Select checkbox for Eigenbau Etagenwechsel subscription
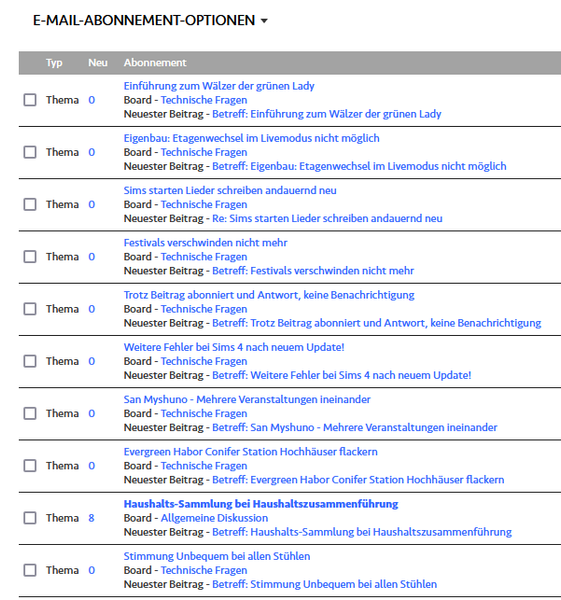Viewport: 561px width, 600px height. tap(30, 152)
